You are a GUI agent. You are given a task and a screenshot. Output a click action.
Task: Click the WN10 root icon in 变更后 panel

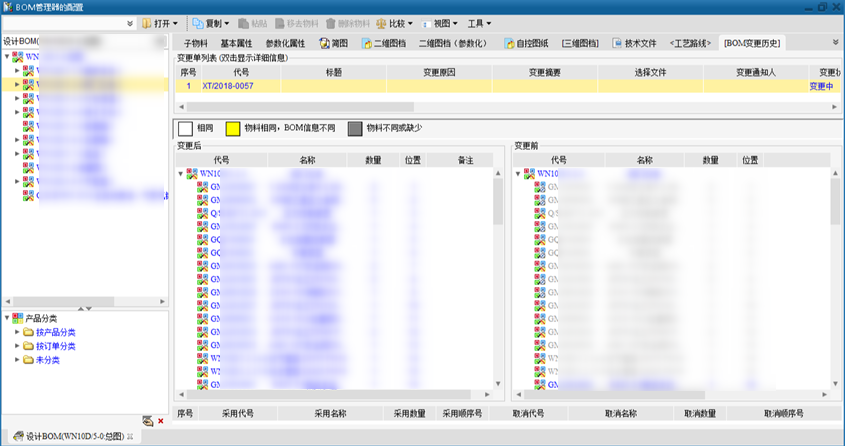click(x=192, y=173)
